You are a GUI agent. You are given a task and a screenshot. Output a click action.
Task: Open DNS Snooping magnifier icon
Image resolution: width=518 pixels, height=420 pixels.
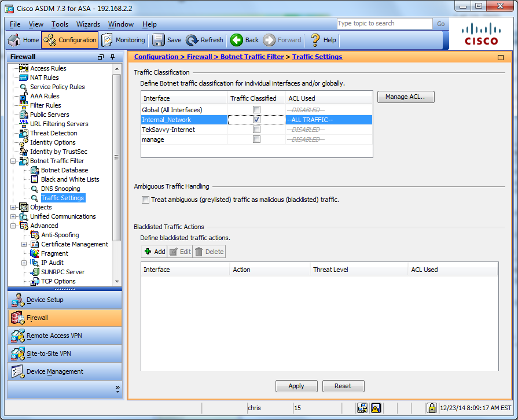tap(34, 189)
